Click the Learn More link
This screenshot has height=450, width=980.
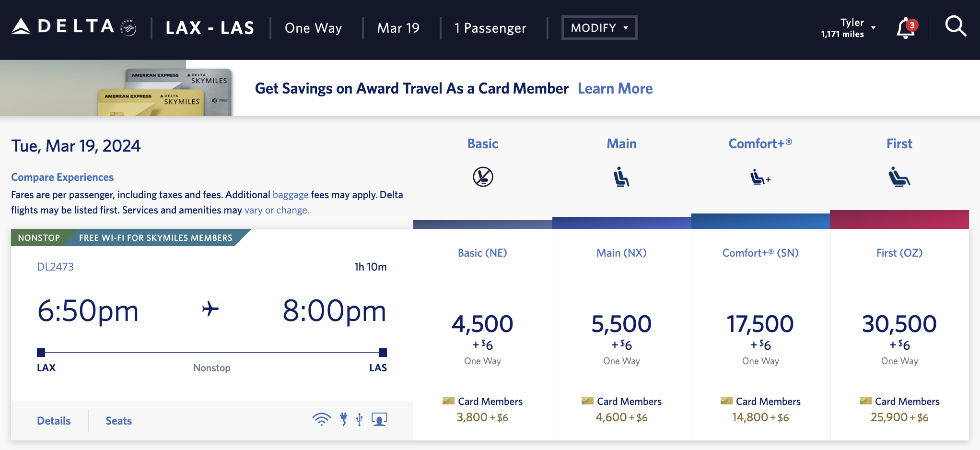[x=615, y=88]
